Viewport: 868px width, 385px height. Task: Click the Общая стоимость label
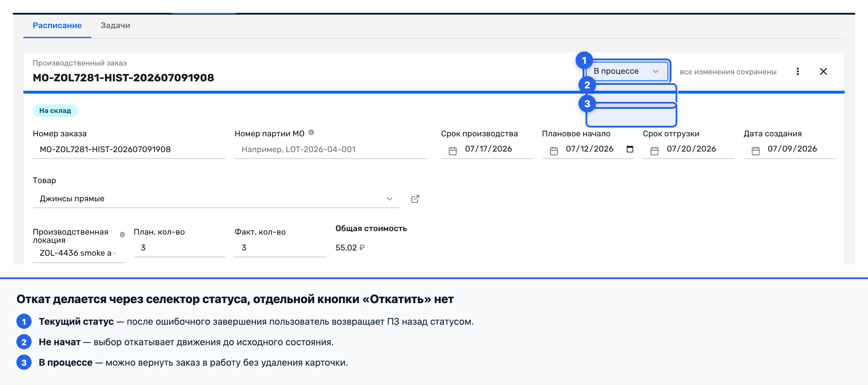pos(371,228)
